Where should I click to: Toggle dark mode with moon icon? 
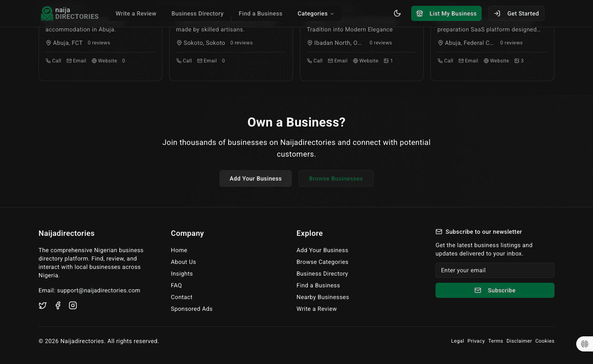tap(397, 13)
